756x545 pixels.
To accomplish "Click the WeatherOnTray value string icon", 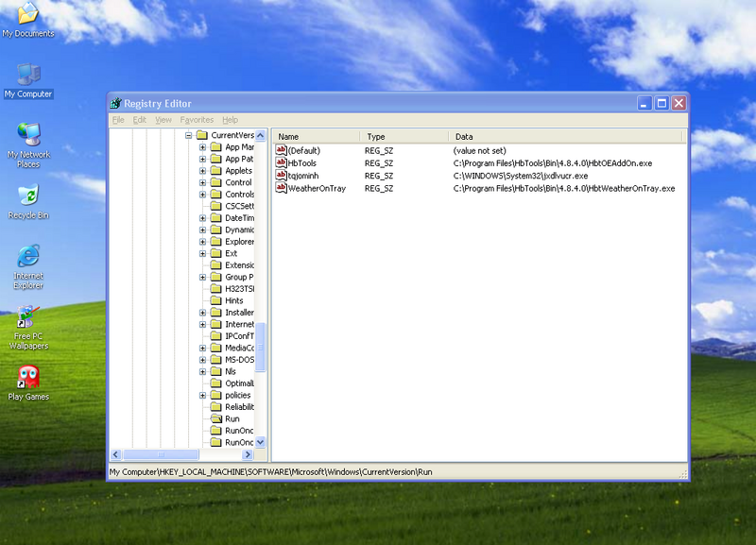I will [x=281, y=188].
